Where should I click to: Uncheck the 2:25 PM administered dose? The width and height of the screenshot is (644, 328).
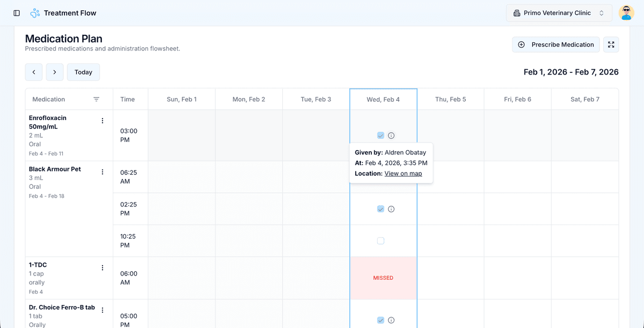click(x=380, y=208)
